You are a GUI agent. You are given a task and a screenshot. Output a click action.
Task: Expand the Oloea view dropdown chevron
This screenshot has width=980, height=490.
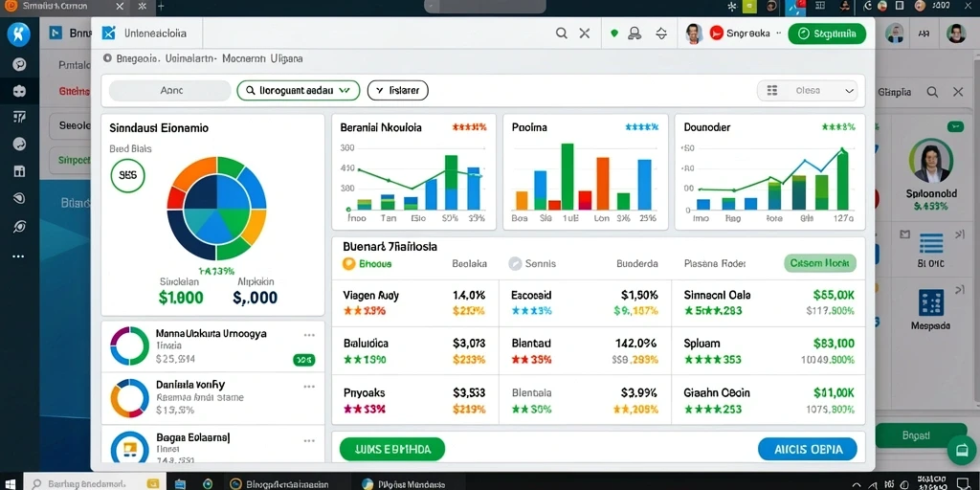pos(850,91)
